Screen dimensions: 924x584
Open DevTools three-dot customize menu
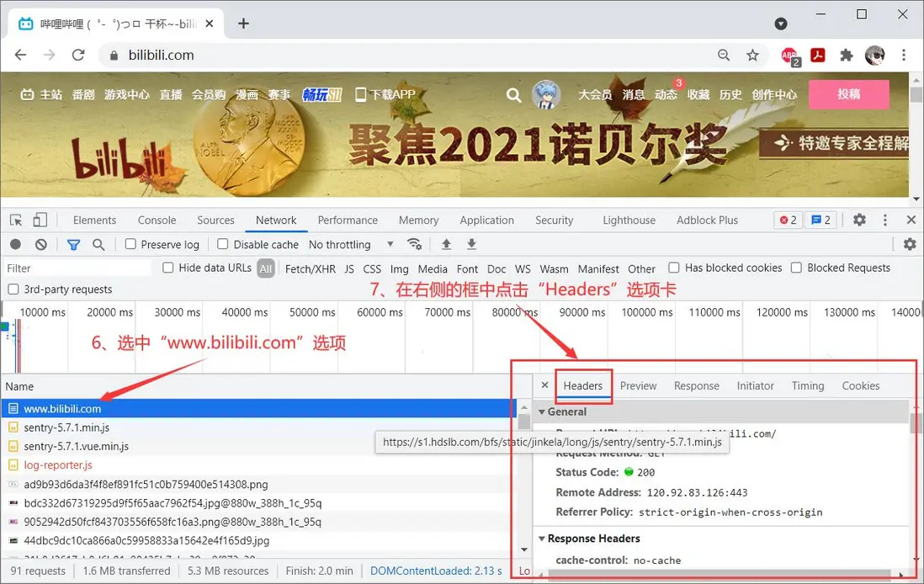[885, 220]
